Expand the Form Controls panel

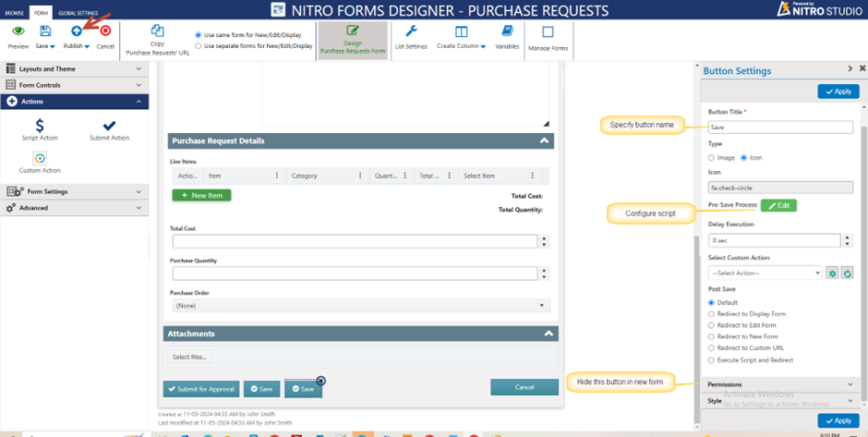pos(74,85)
